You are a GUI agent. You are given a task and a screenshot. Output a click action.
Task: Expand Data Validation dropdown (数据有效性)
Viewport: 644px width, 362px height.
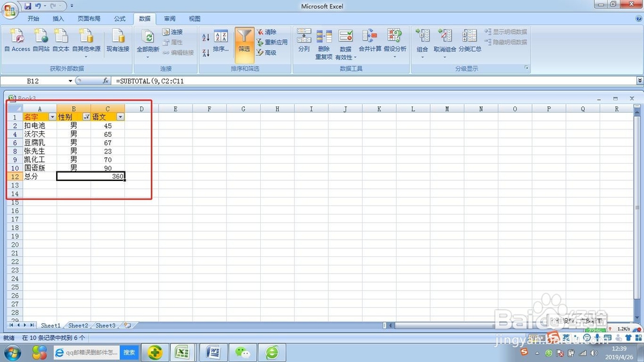tap(355, 57)
